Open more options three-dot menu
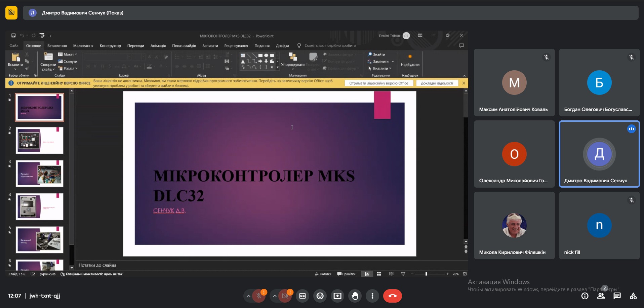 tap(372, 296)
